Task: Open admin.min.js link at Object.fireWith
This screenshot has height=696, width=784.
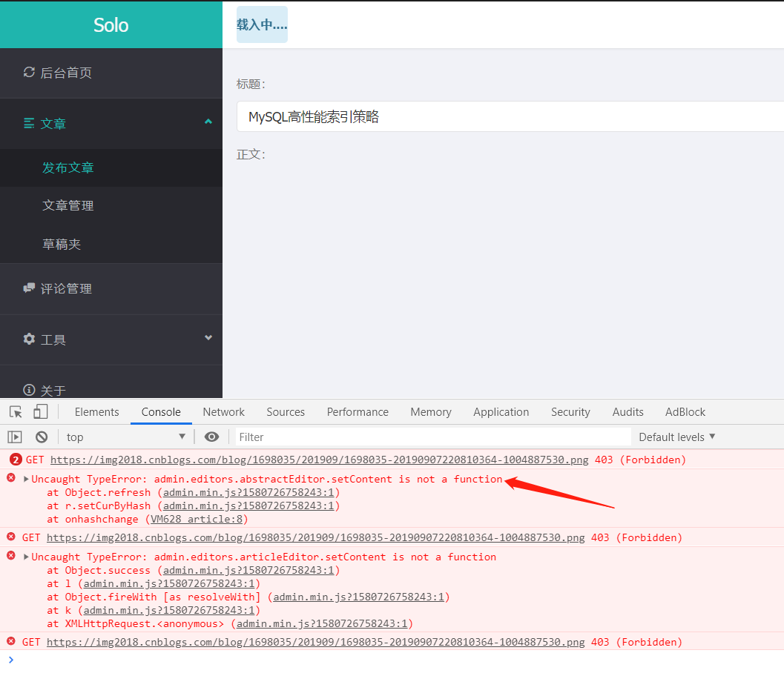Action: click(358, 597)
